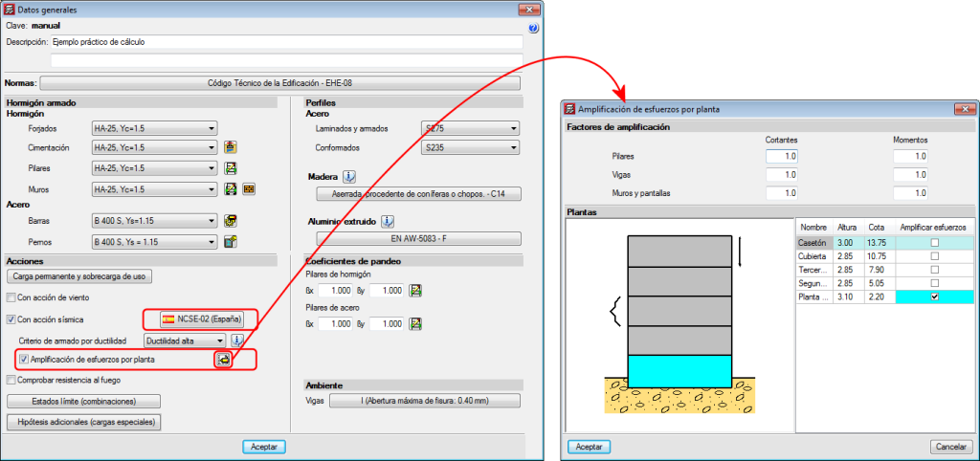
Task: Open Laminados y armados steel dropdown
Action: pyautogui.click(x=471, y=129)
